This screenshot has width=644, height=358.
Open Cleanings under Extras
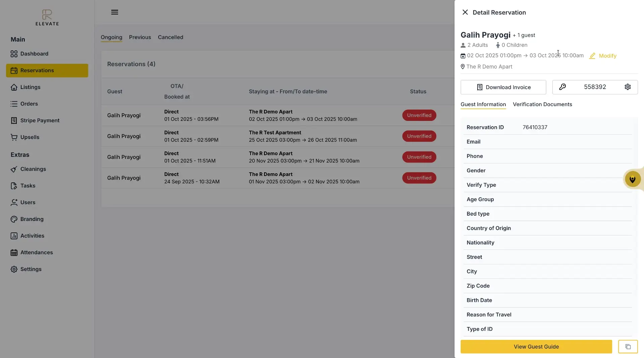coord(33,169)
